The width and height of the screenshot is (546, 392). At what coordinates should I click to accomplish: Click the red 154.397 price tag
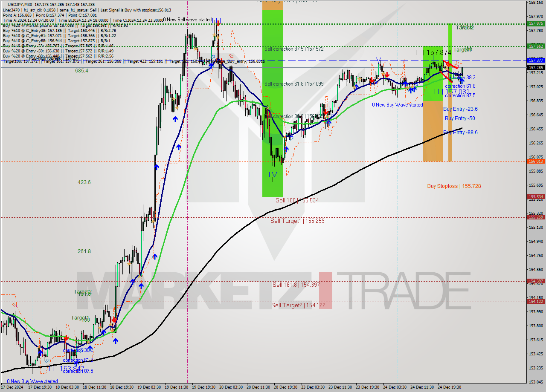click(x=536, y=281)
